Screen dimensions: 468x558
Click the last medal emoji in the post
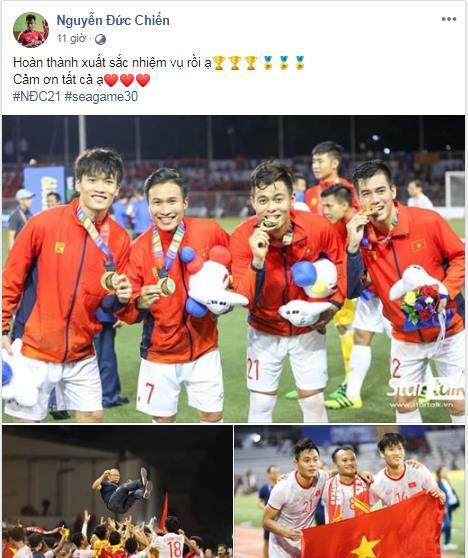(x=300, y=63)
